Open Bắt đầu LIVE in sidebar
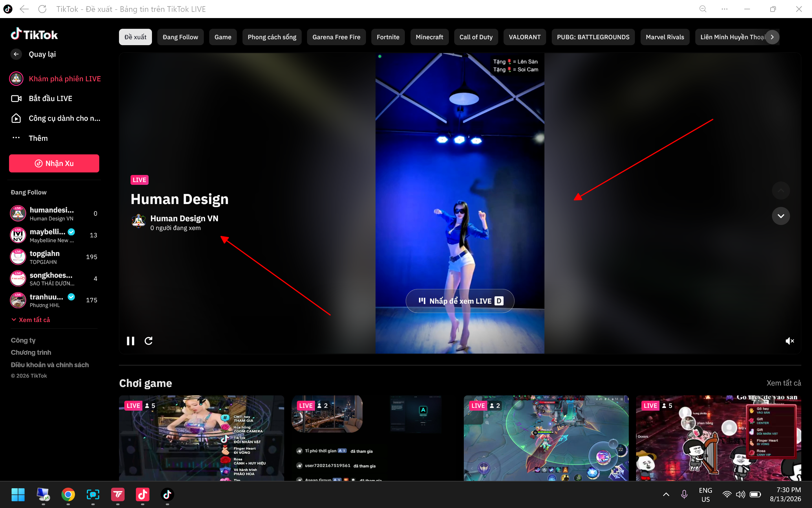This screenshot has width=812, height=508. click(42, 98)
